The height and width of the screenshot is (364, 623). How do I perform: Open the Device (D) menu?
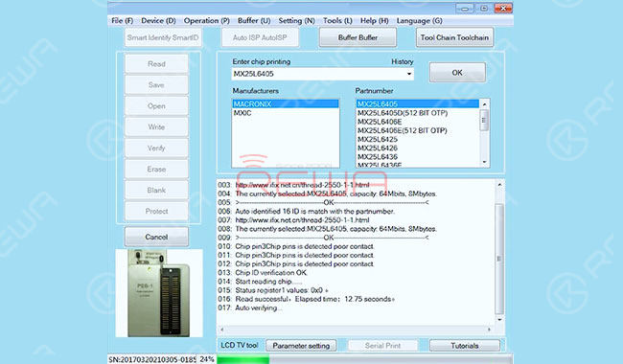158,21
